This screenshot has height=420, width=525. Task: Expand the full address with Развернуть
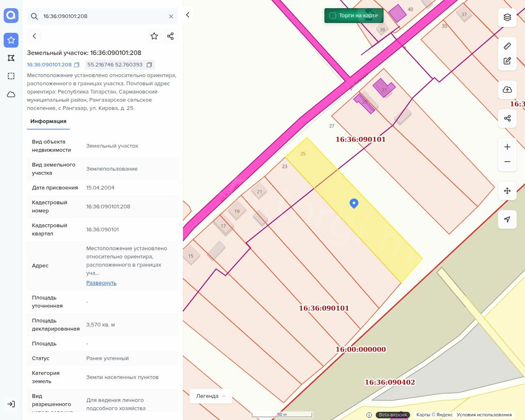point(101,283)
